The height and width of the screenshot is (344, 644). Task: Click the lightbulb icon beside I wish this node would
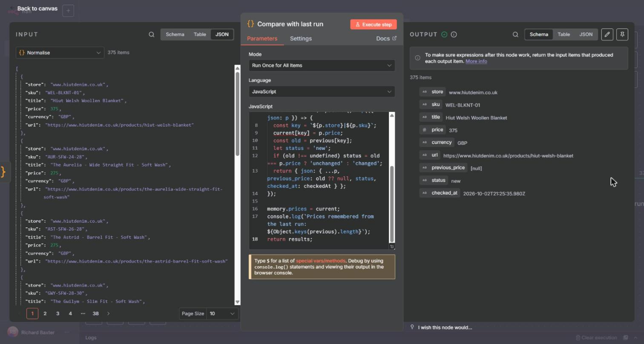click(x=412, y=327)
